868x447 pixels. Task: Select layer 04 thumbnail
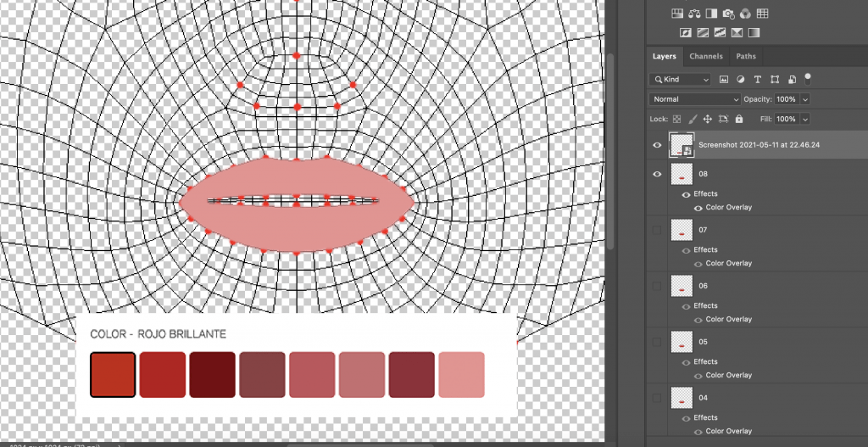[x=682, y=398]
